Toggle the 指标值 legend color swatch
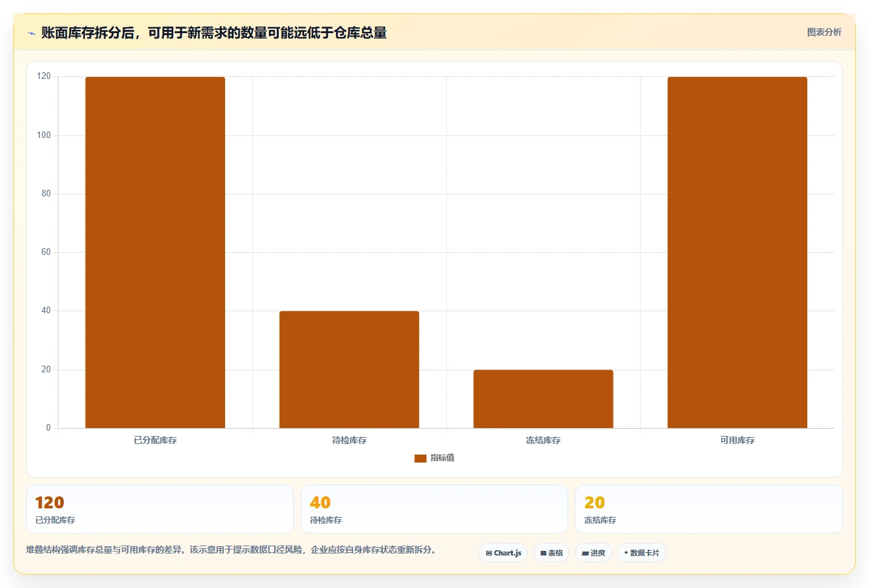Image resolution: width=869 pixels, height=588 pixels. (x=420, y=458)
